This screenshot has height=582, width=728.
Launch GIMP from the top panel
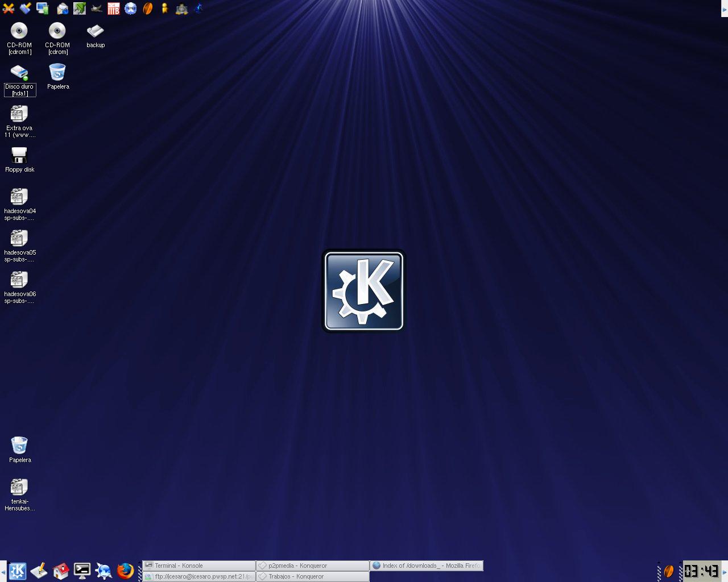tap(97, 9)
